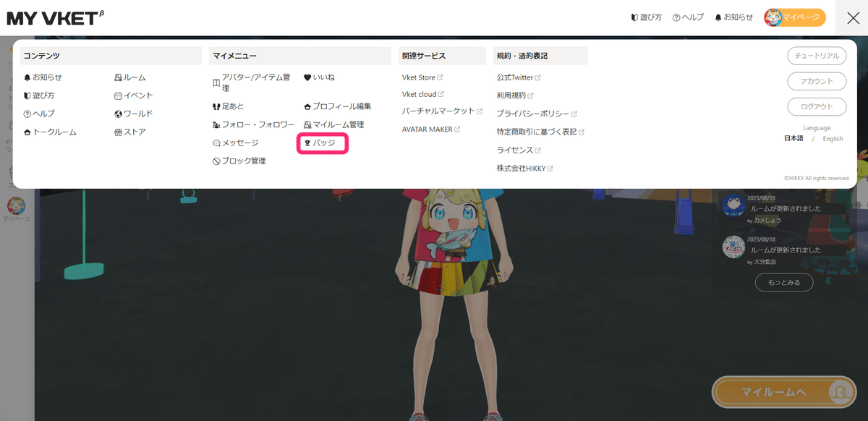Image resolution: width=868 pixels, height=421 pixels.
Task: Click the もっとみる button
Action: tap(784, 282)
